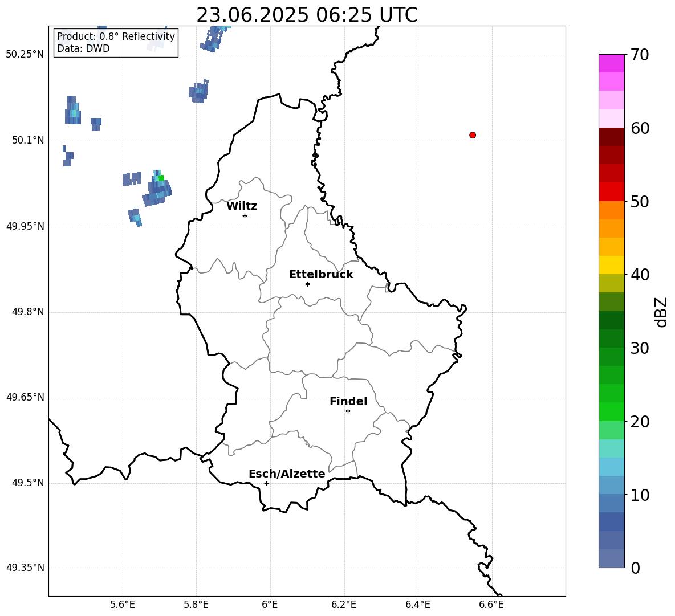The image size is (675, 616).
Task: Click the Wiltz city label
Action: pos(242,206)
